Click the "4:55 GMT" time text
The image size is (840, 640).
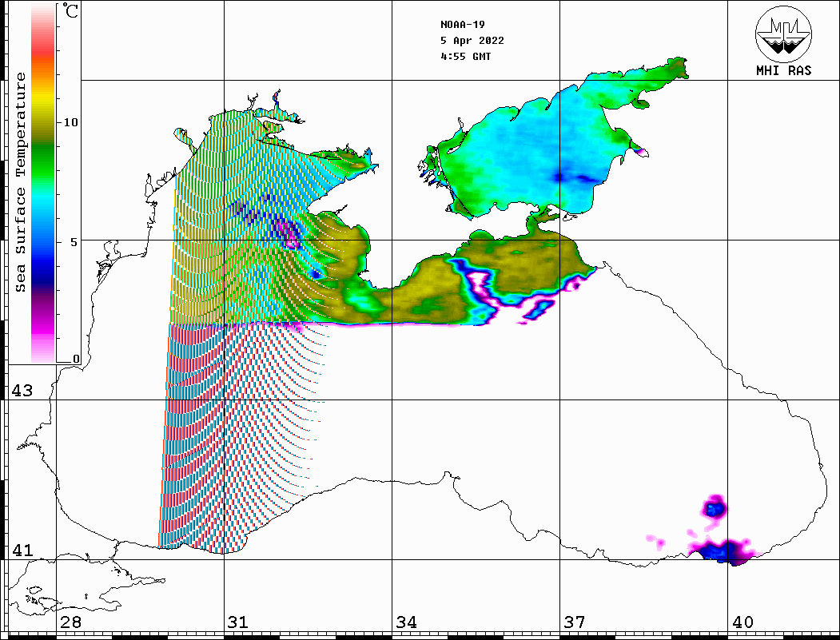pos(465,56)
